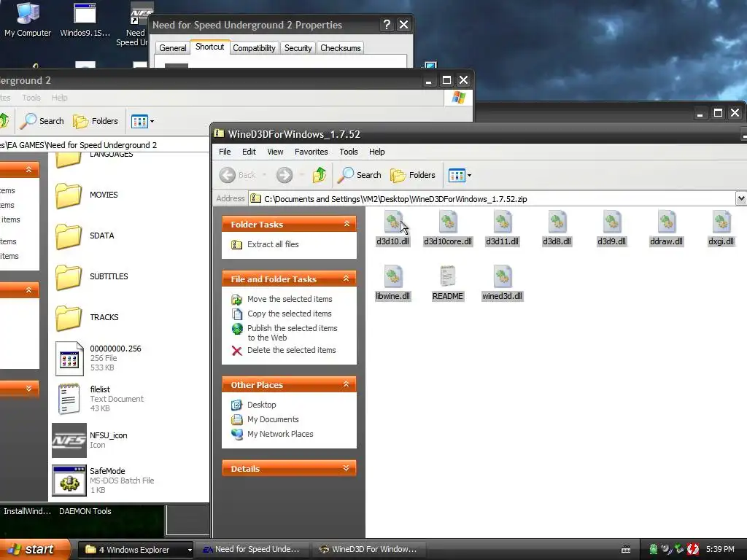Open Help menu in WineD3D window

[x=377, y=152]
